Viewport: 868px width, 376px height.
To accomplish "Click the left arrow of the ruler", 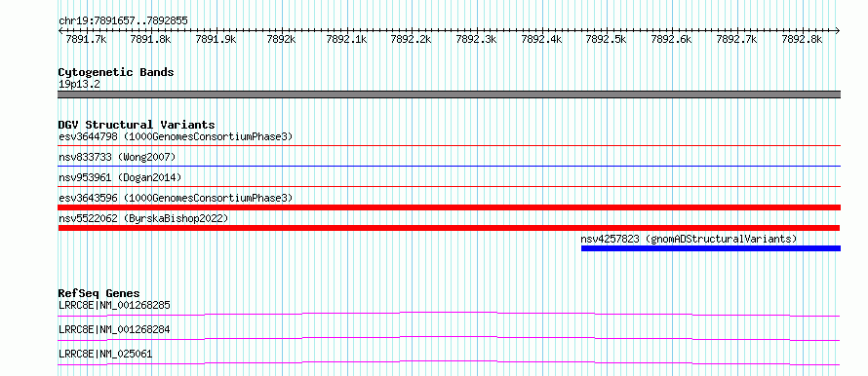I will [x=60, y=31].
